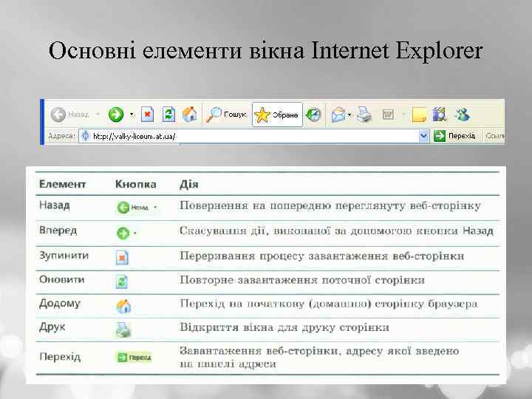Viewport: 532px width, 399px height.
Task: Open the Forward history dropdown arrow in toolbar
Action: pyautogui.click(x=132, y=115)
